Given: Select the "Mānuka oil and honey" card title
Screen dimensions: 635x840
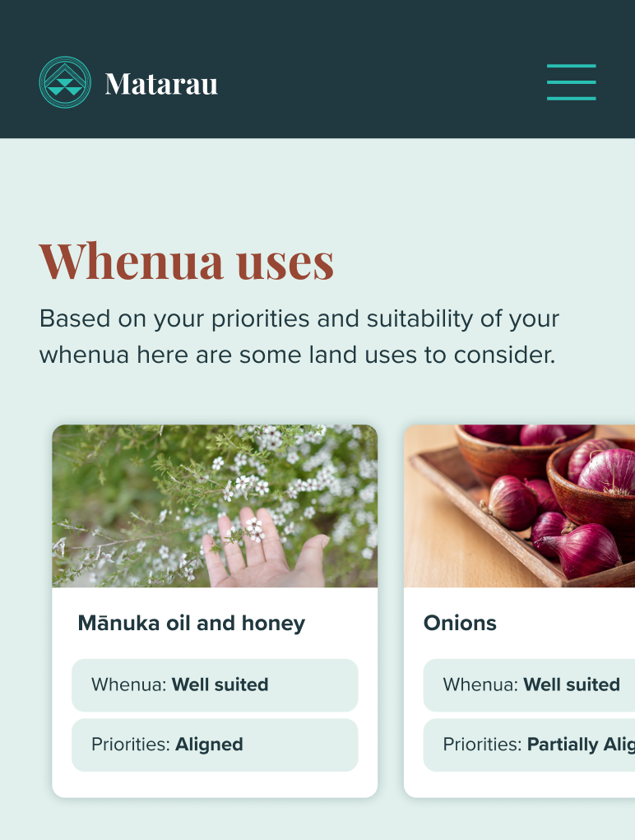Looking at the screenshot, I should (x=191, y=623).
